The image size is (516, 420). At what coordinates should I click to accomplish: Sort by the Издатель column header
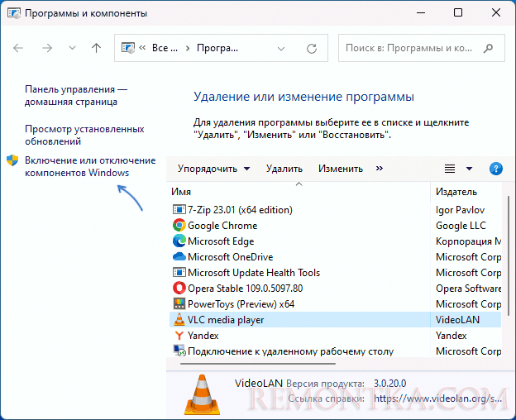456,192
